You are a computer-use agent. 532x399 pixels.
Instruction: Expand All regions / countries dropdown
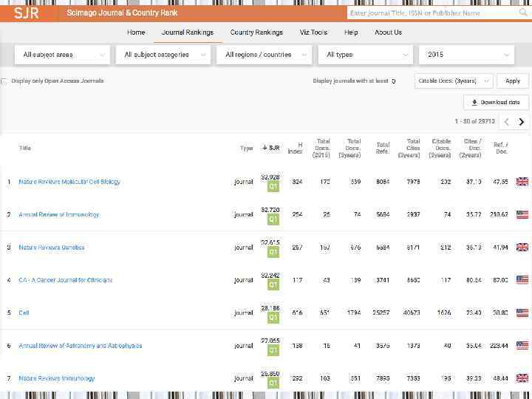point(264,55)
